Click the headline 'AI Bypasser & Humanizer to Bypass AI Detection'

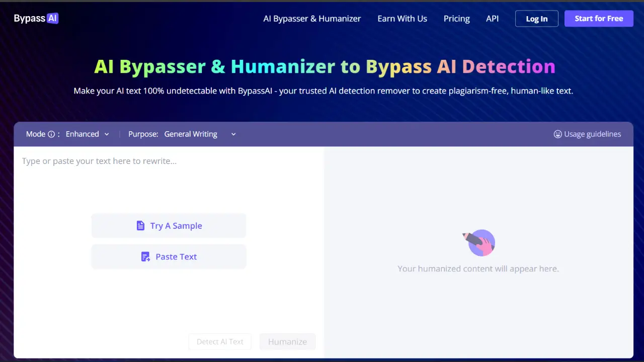(x=325, y=66)
